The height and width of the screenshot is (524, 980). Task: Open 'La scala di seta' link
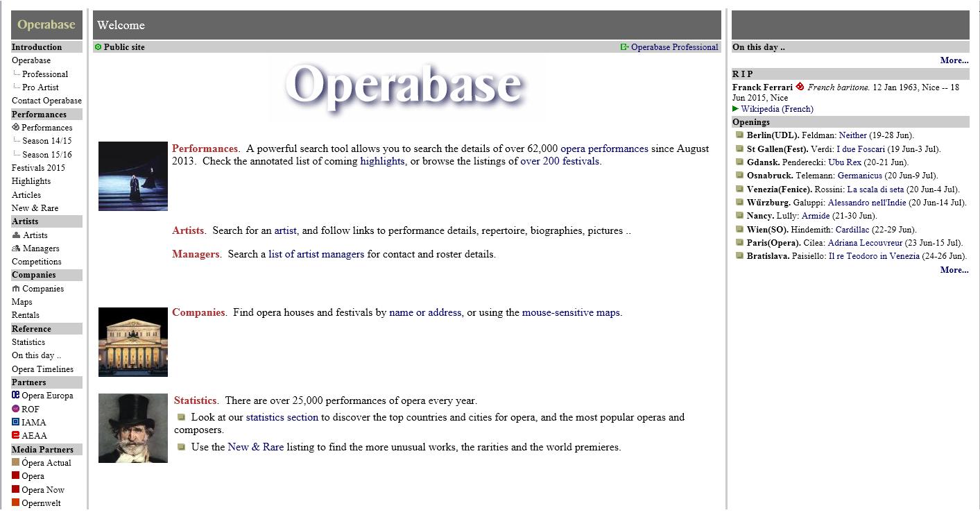(x=875, y=189)
